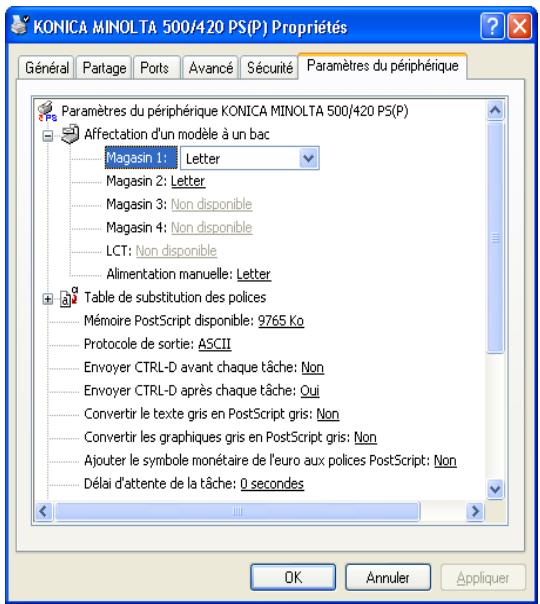The height and width of the screenshot is (604, 540).
Task: Click Alimentation manuelle Letter value
Action: [253, 274]
